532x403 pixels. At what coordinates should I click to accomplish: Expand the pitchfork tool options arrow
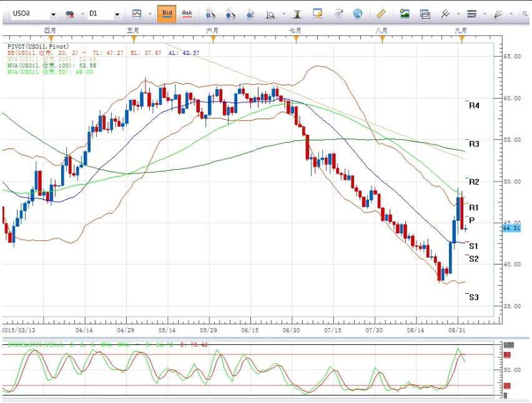[458, 14]
